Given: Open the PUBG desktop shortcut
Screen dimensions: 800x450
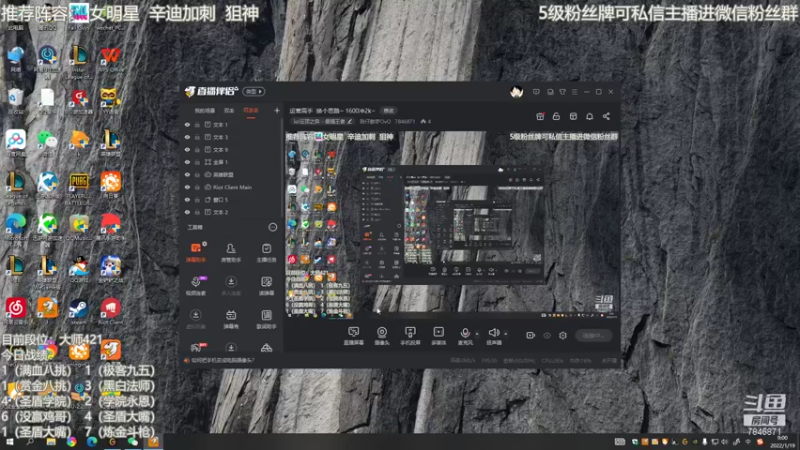Looking at the screenshot, I should [x=79, y=187].
